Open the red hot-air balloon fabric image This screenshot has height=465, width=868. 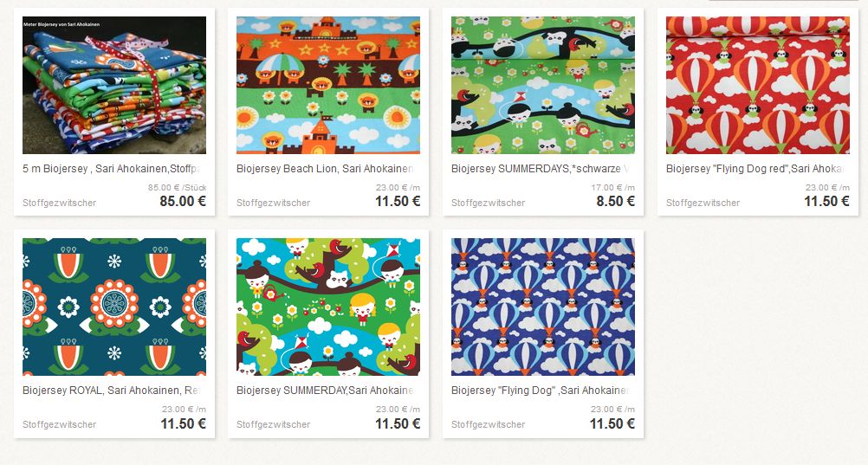click(758, 85)
